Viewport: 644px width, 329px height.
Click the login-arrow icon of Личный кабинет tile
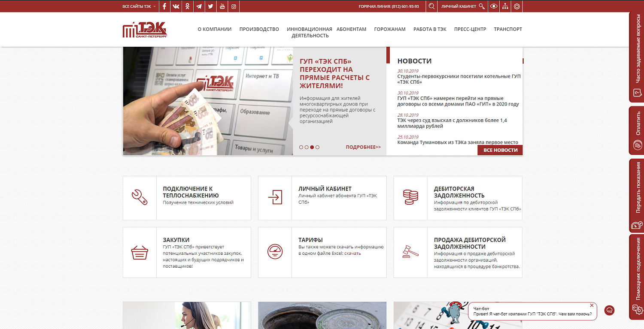pos(275,197)
